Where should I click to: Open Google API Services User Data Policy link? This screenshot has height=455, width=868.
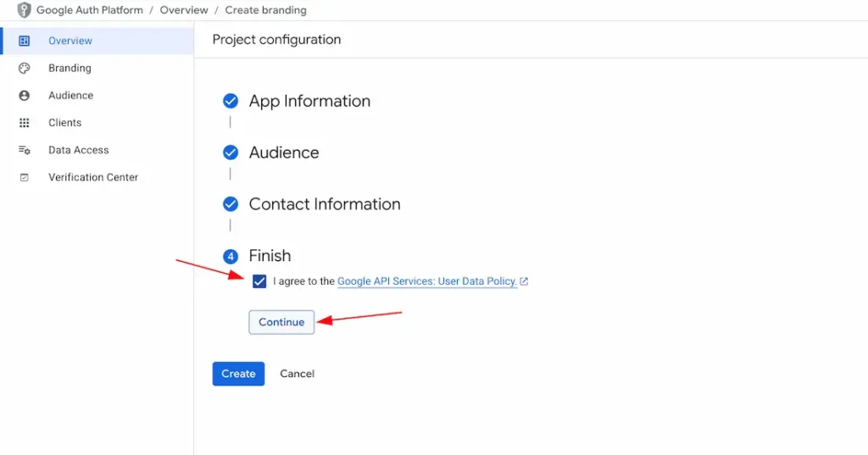[427, 281]
